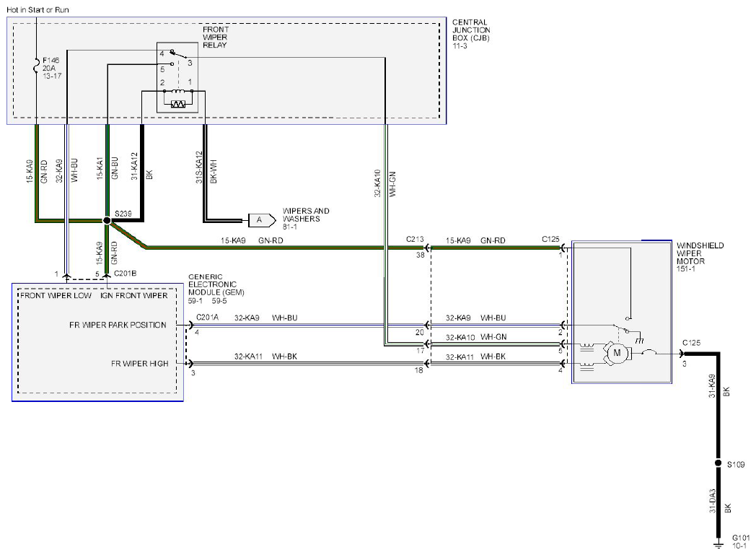This screenshot has width=756, height=555.
Task: Click the 'Hot in Start or Run' text
Action: coord(38,9)
